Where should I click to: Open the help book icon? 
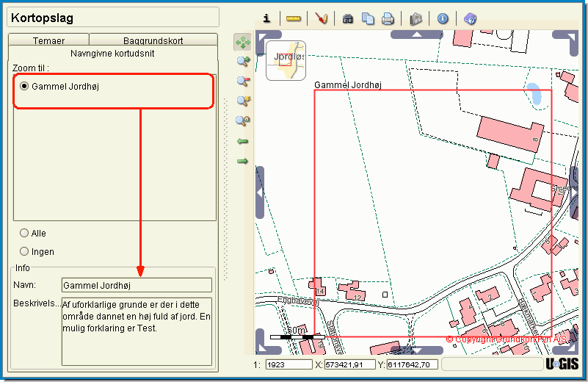click(470, 18)
